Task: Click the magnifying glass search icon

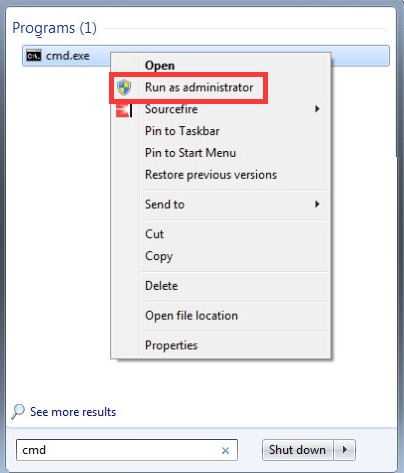Action: [x=18, y=412]
